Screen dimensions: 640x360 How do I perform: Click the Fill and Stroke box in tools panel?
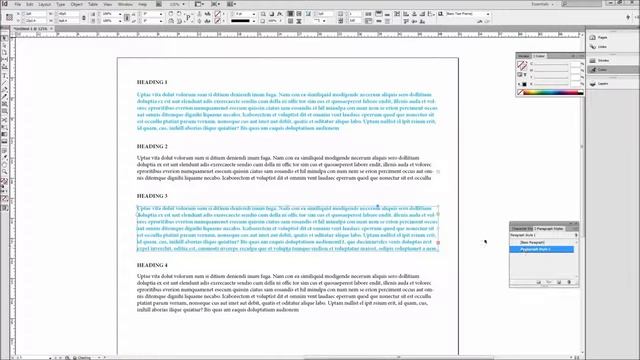(4, 181)
